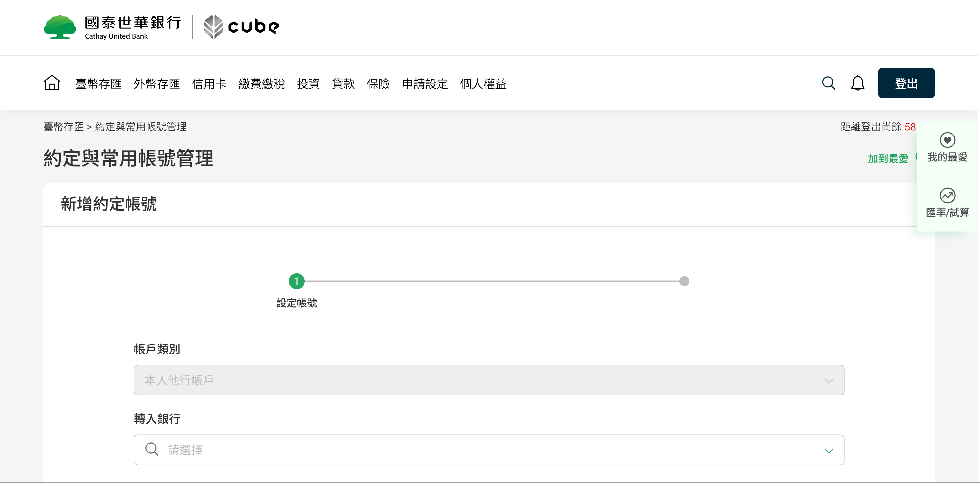980x483 pixels.
Task: Open the 信用卡 menu
Action: click(x=209, y=84)
